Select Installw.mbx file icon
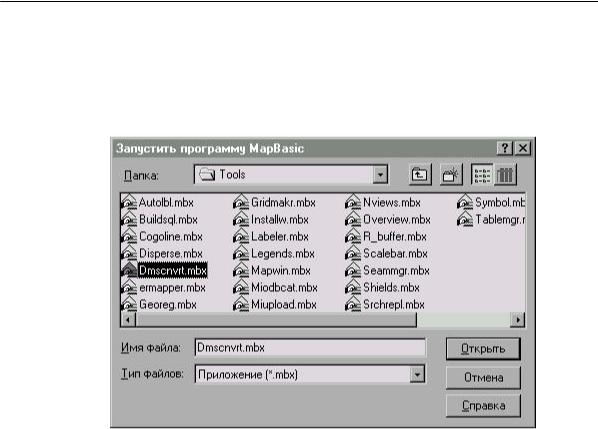 pyautogui.click(x=241, y=219)
